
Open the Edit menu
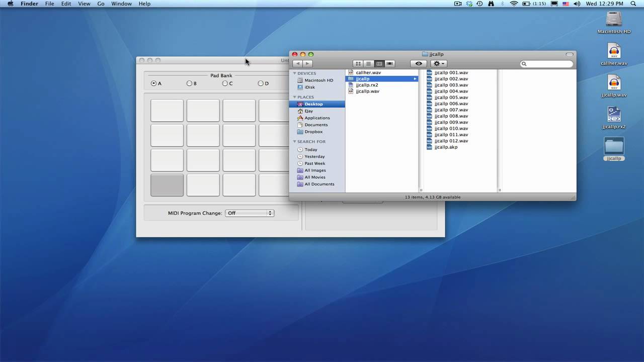coord(66,4)
